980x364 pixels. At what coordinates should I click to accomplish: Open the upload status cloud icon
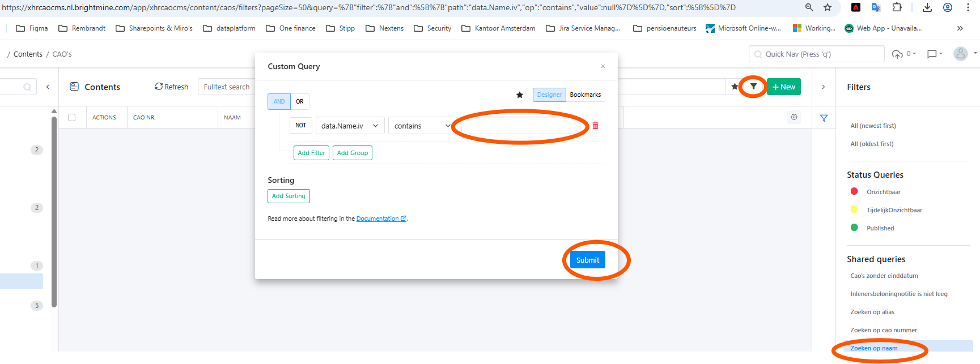897,54
